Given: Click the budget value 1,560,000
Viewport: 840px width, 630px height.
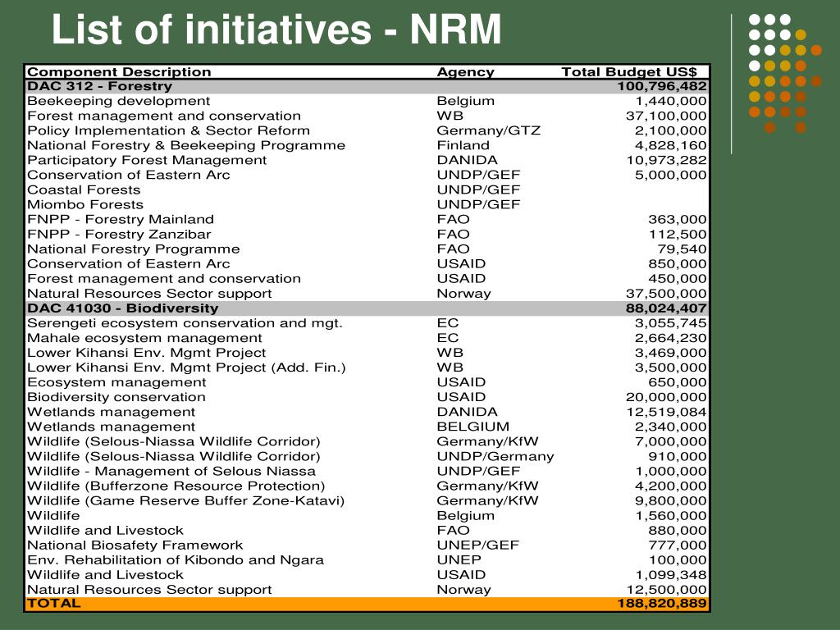Looking at the screenshot, I should click(671, 516).
